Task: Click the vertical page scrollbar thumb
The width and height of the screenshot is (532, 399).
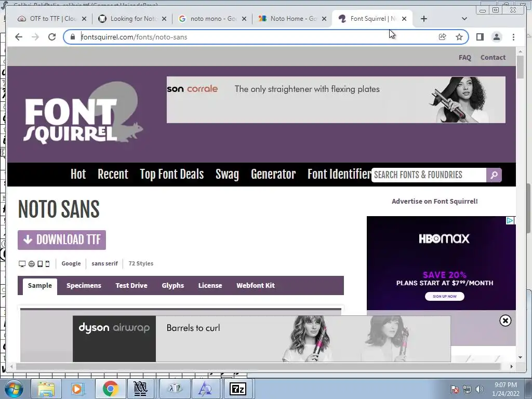Action: tap(520, 67)
